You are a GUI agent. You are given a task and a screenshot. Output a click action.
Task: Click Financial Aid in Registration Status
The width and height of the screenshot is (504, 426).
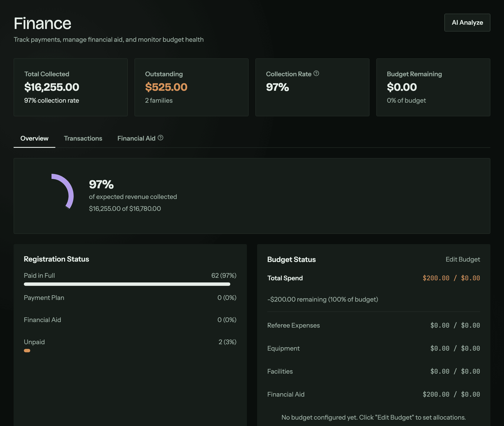43,320
